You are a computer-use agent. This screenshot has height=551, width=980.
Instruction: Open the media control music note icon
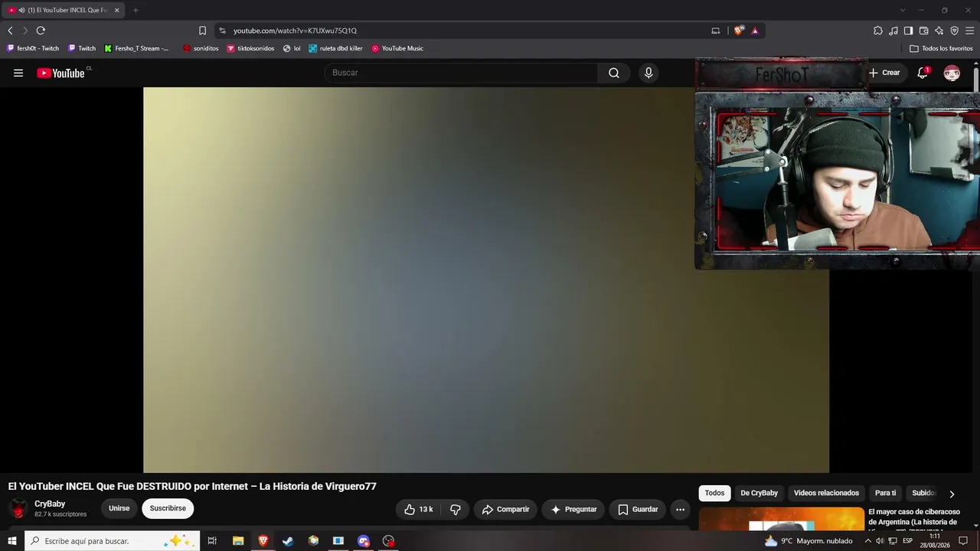(x=893, y=31)
